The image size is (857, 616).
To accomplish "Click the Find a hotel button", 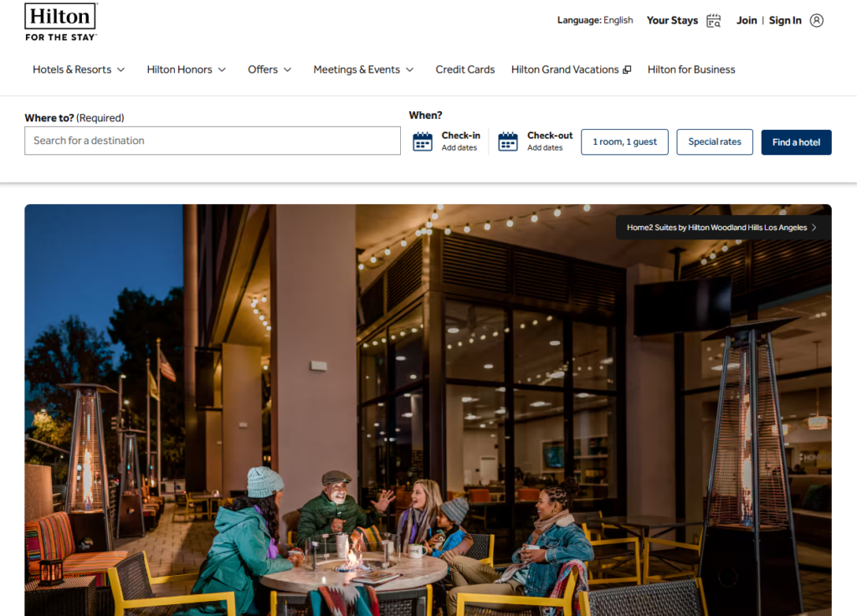I will click(796, 142).
